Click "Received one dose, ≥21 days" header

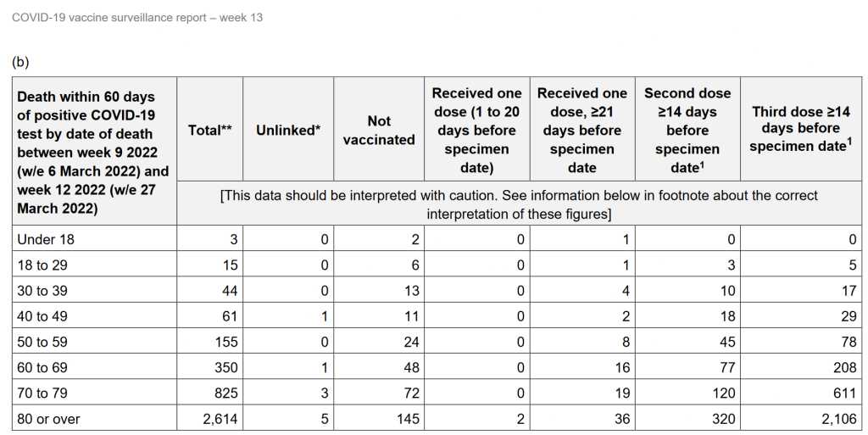(x=582, y=130)
